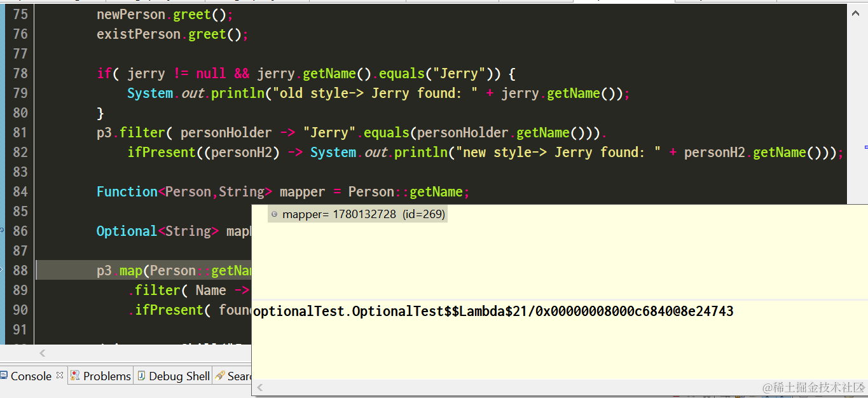868x398 pixels.
Task: Click the field icon beside mapper=
Action: pos(274,214)
